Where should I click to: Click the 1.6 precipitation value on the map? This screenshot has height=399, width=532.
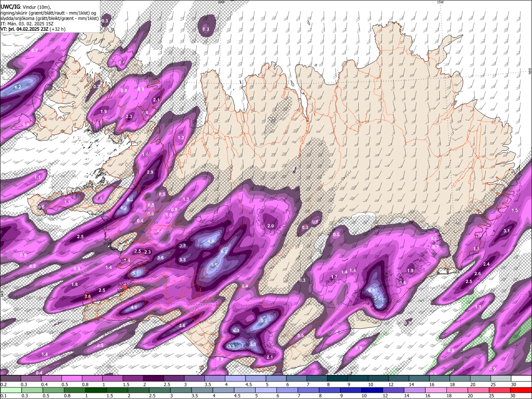click(x=403, y=283)
